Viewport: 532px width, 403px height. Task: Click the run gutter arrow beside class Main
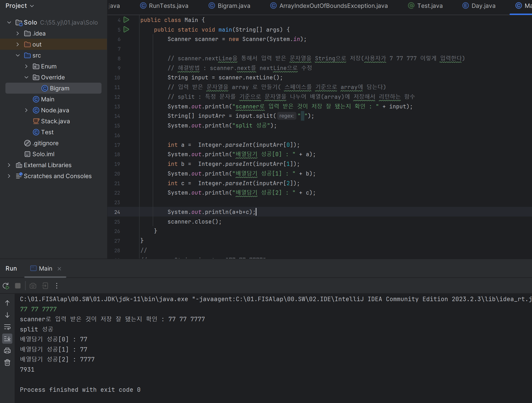click(x=126, y=20)
